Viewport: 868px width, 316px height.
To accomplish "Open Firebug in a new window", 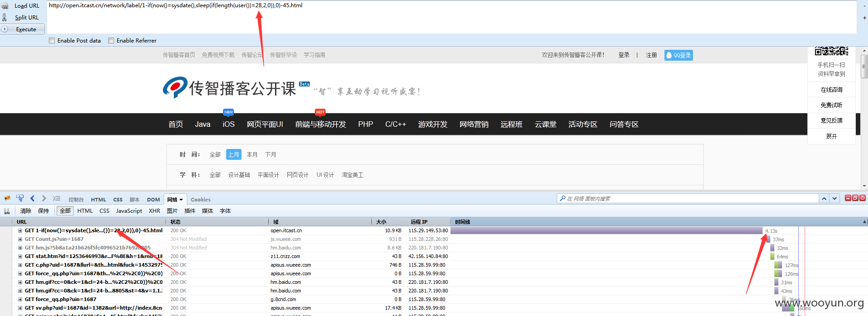I will pyautogui.click(x=855, y=198).
